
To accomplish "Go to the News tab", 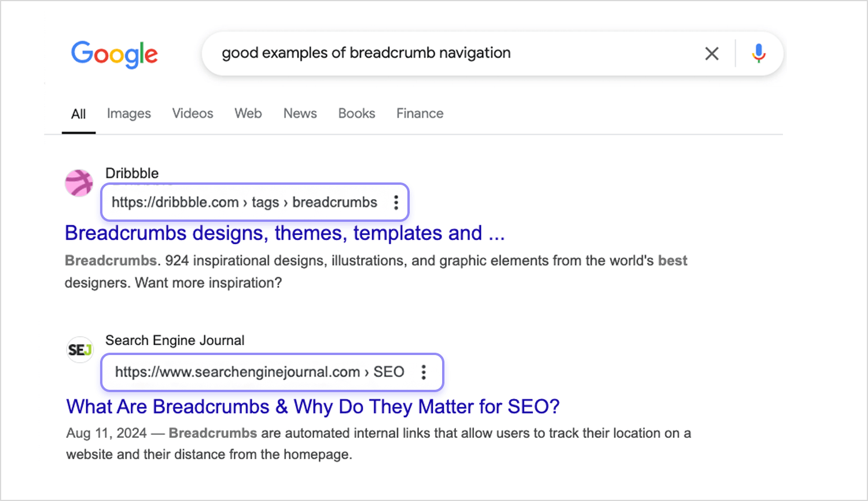I will click(x=300, y=114).
